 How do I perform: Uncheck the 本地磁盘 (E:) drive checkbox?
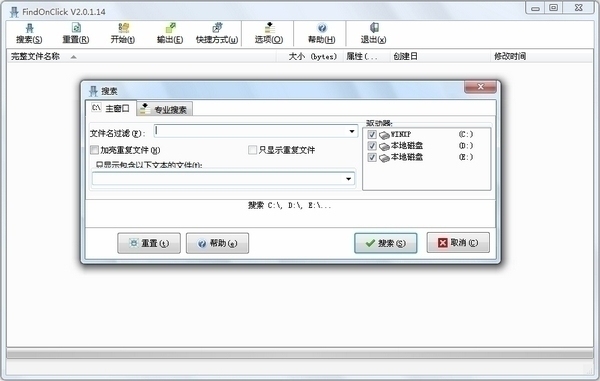(x=372, y=157)
